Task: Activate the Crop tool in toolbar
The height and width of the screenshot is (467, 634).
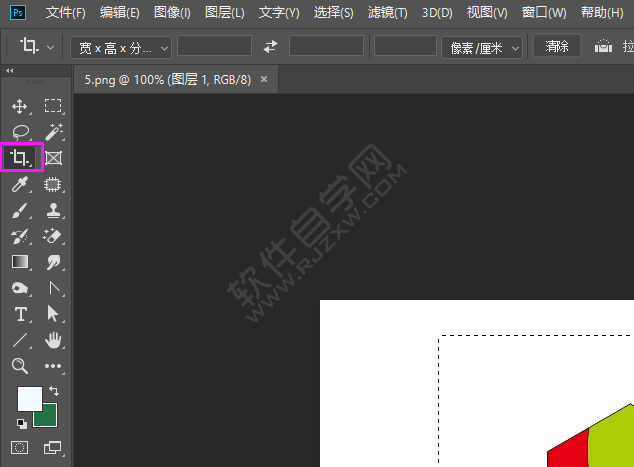Action: point(20,158)
